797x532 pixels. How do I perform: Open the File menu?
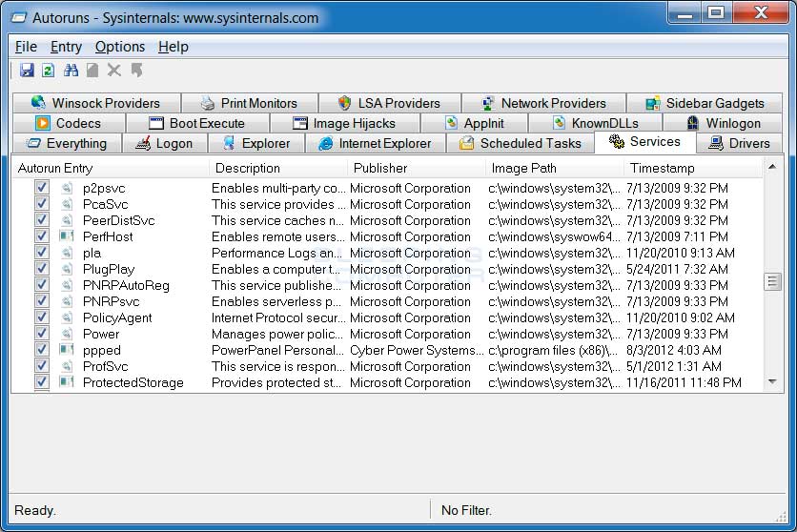(26, 47)
